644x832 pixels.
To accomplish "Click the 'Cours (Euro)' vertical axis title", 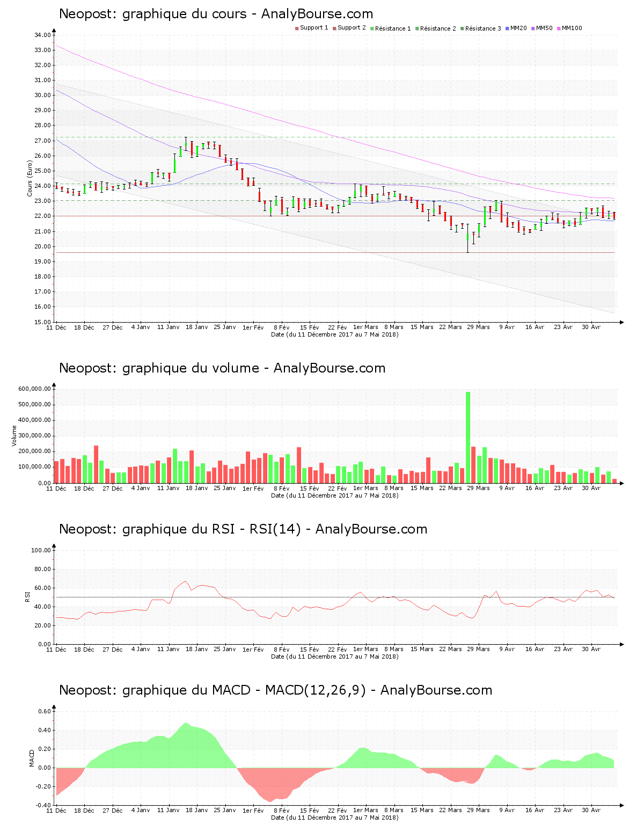I will [30, 178].
